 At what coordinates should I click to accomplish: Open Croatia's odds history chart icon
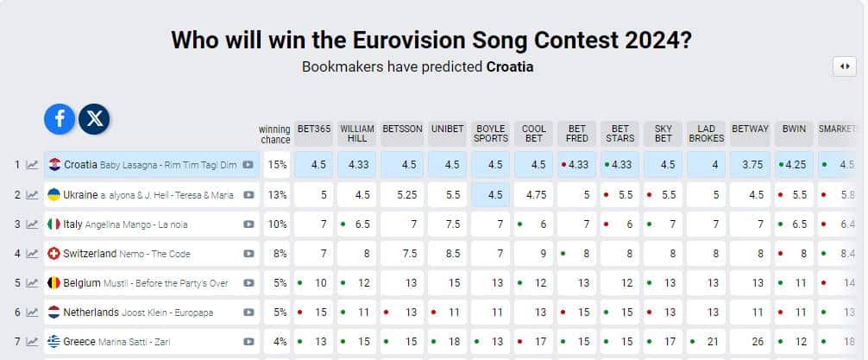click(x=33, y=165)
